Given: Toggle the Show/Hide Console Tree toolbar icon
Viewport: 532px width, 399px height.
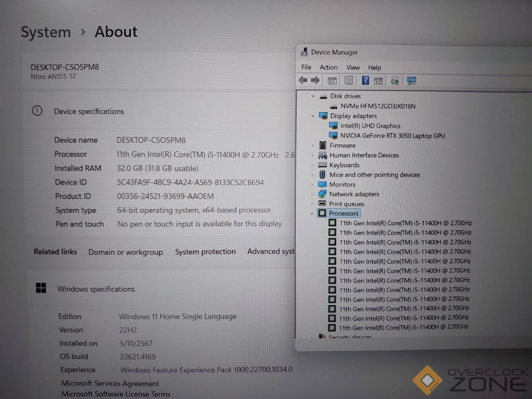Looking at the screenshot, I should [332, 81].
